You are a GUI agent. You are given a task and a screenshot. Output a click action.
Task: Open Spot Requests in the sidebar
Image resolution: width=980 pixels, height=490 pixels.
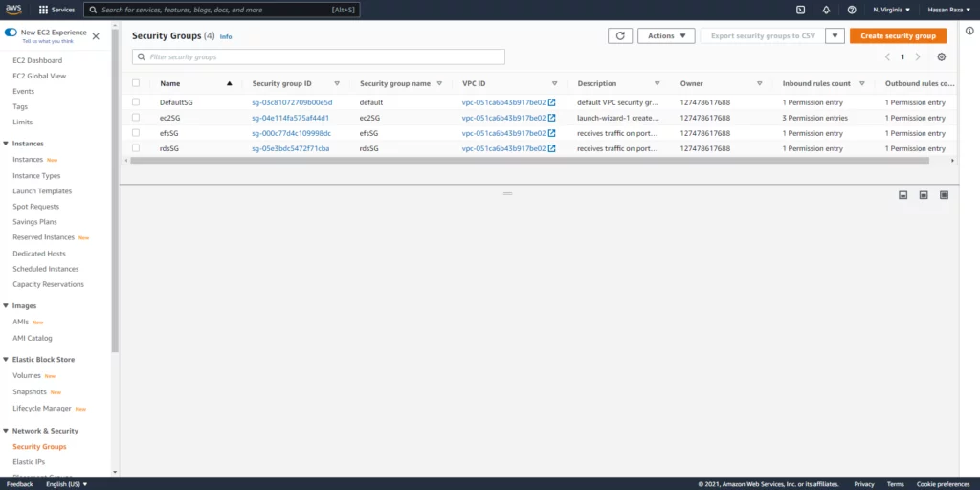click(x=36, y=207)
